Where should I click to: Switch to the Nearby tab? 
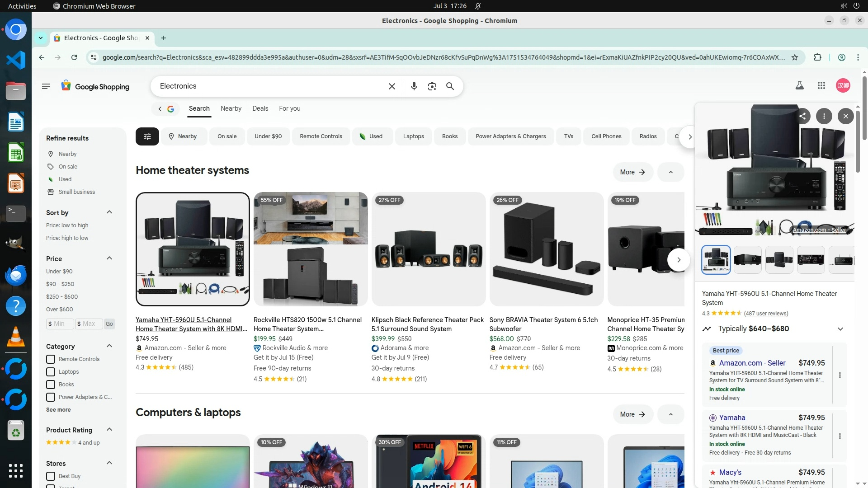[231, 108]
